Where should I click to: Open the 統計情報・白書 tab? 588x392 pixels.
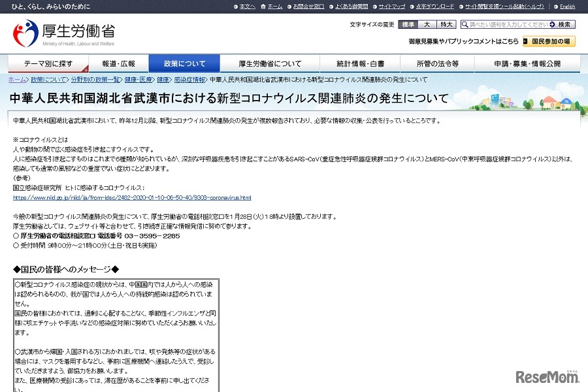(355, 63)
